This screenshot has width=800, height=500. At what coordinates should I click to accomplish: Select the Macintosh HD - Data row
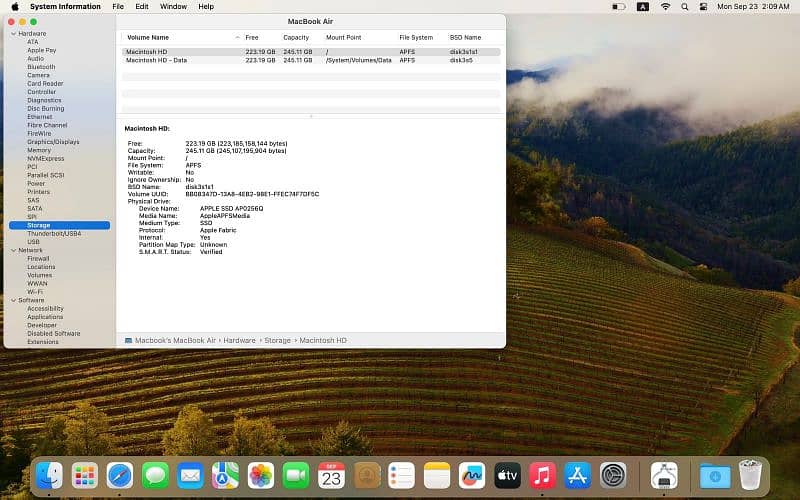click(x=156, y=60)
